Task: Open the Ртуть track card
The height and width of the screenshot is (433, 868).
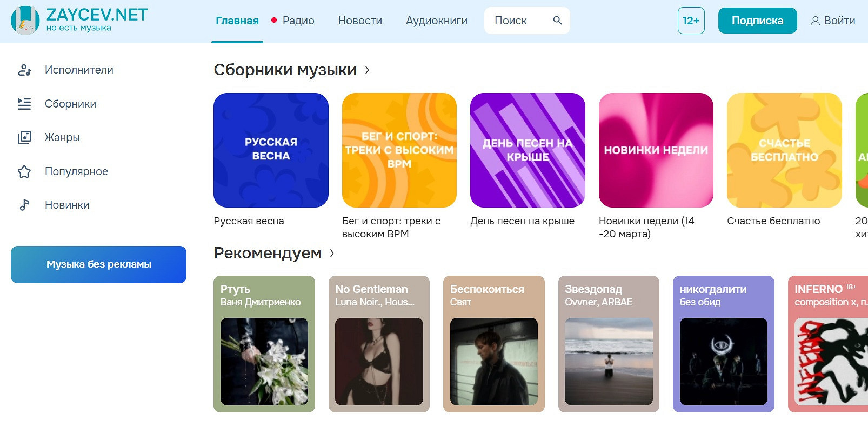Action: 264,344
